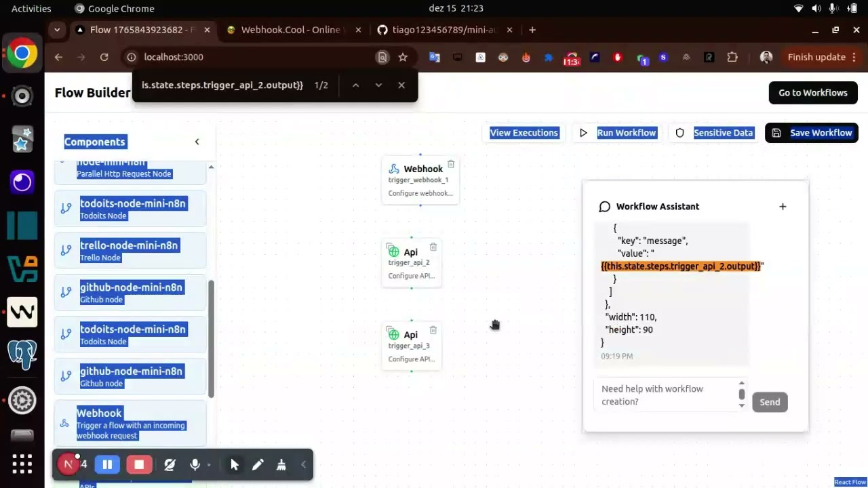Open the Chrome profile avatar

(766, 57)
